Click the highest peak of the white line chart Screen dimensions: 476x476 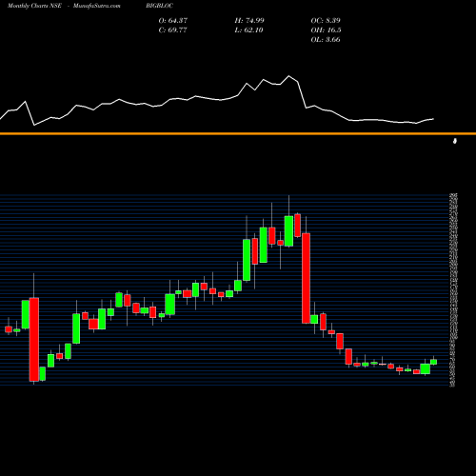(x=288, y=76)
